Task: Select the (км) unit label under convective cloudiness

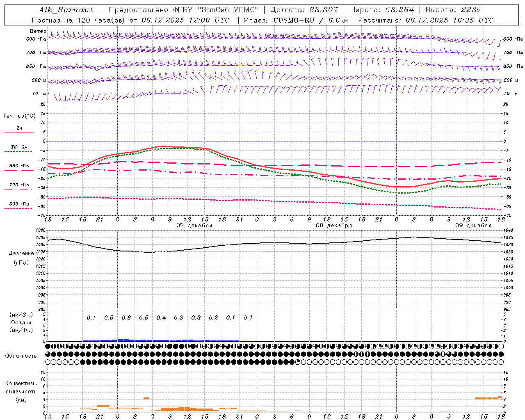Action: click(x=21, y=399)
